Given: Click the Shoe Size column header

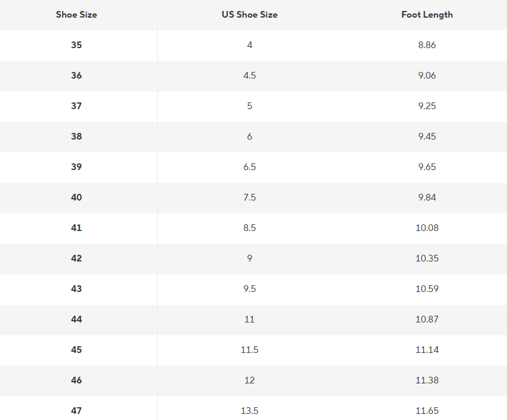Looking at the screenshot, I should tap(76, 15).
